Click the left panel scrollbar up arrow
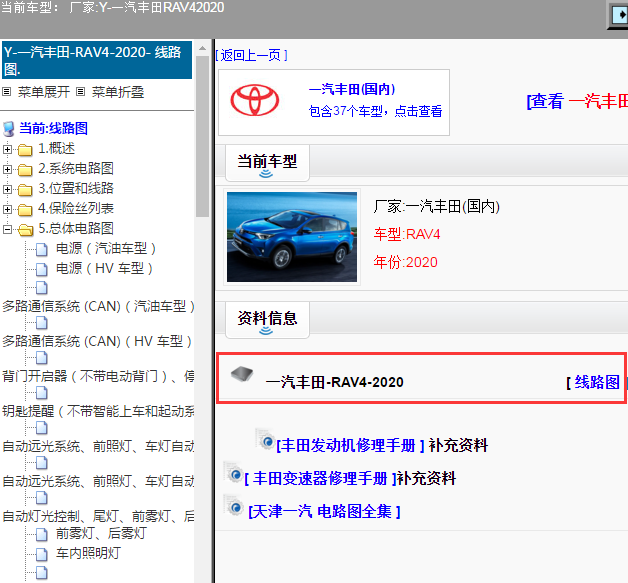The width and height of the screenshot is (628, 583). tap(202, 48)
